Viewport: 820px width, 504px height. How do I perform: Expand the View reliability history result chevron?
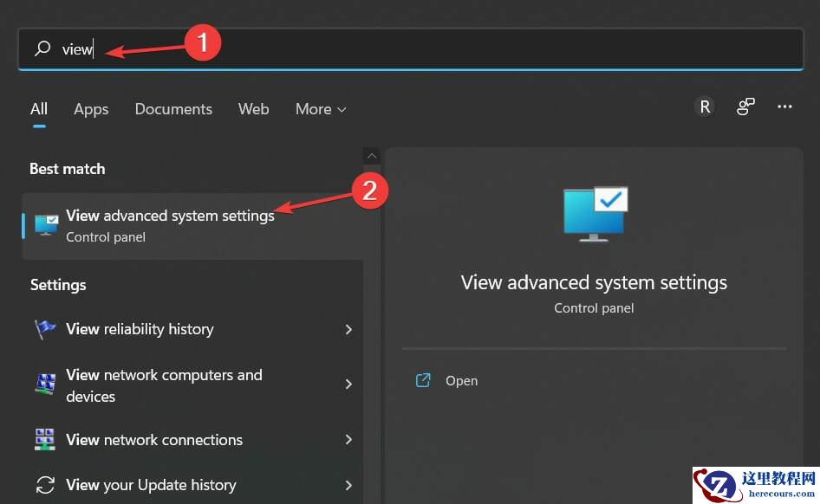click(348, 329)
